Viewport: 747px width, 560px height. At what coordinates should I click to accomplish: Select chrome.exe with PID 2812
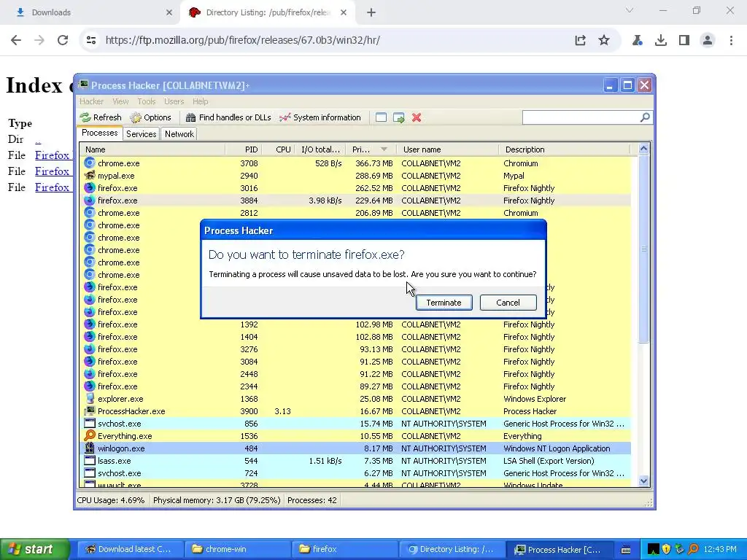click(x=355, y=213)
